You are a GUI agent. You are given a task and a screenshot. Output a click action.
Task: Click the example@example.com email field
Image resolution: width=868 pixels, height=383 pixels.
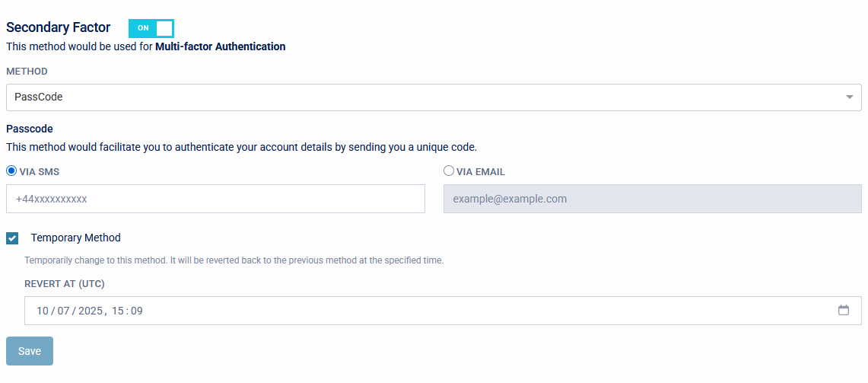point(652,199)
